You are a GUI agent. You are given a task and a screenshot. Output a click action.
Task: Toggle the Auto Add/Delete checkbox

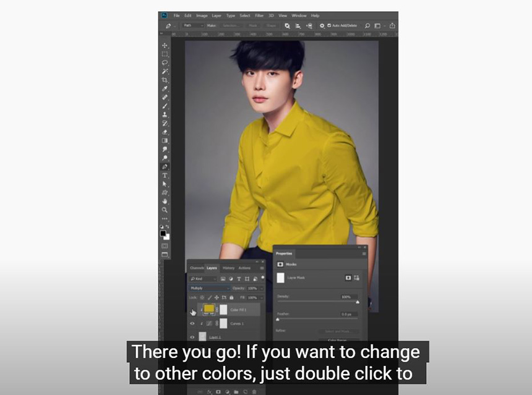pyautogui.click(x=329, y=25)
